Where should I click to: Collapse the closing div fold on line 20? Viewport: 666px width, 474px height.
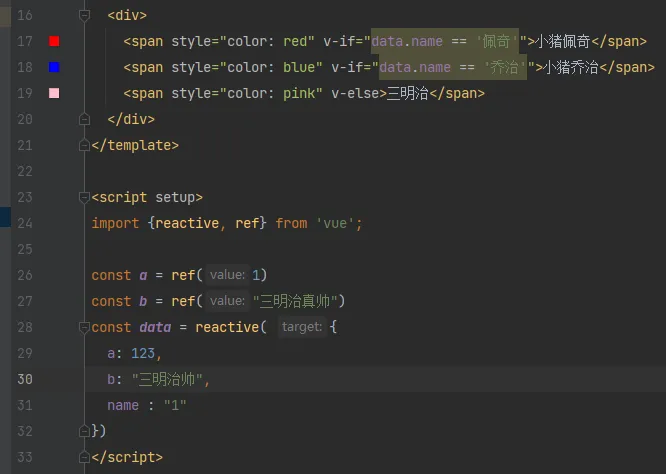[x=84, y=119]
